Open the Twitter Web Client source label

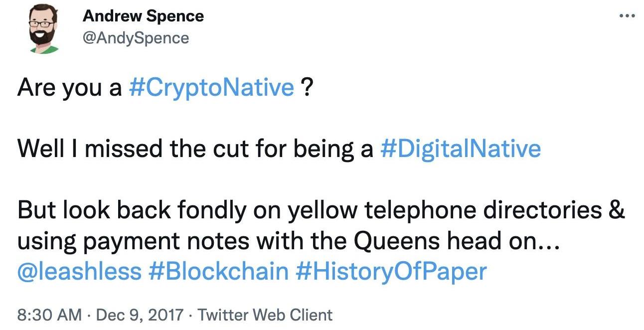tap(265, 315)
